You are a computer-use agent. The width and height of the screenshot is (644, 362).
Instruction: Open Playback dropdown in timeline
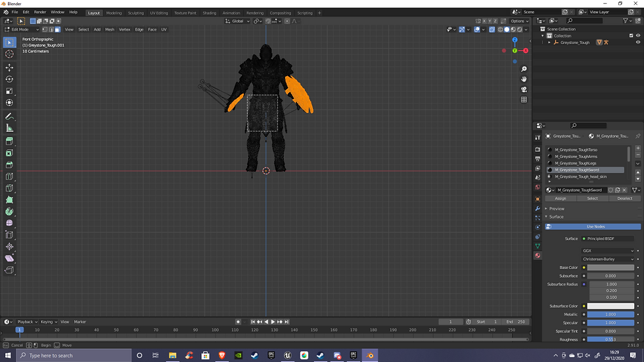27,322
